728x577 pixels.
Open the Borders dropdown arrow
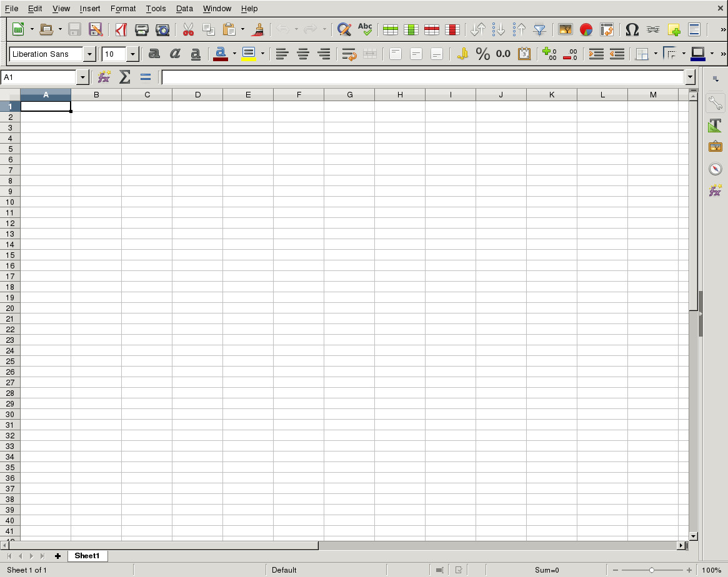click(x=656, y=54)
